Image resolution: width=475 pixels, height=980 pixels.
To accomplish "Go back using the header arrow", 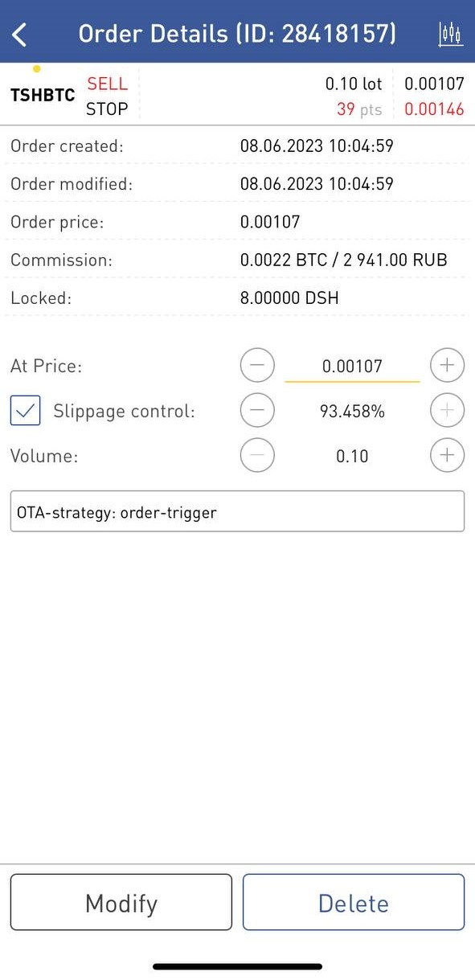I will point(20,34).
